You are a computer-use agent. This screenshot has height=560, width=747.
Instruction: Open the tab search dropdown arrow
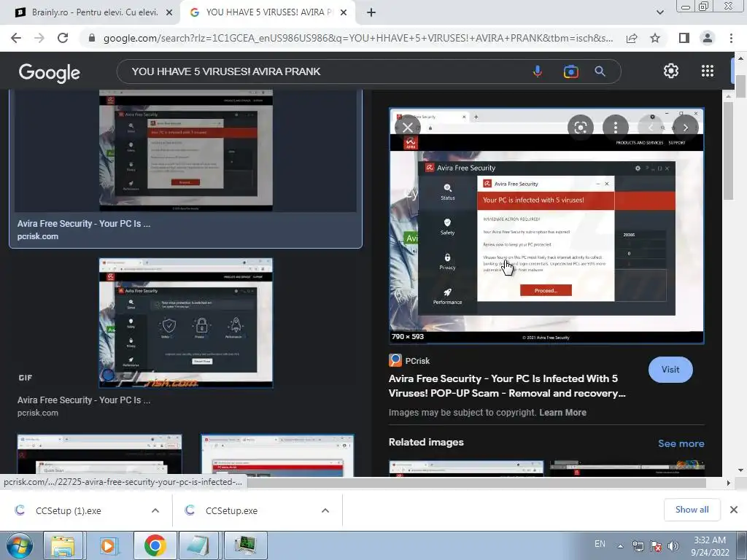[659, 12]
